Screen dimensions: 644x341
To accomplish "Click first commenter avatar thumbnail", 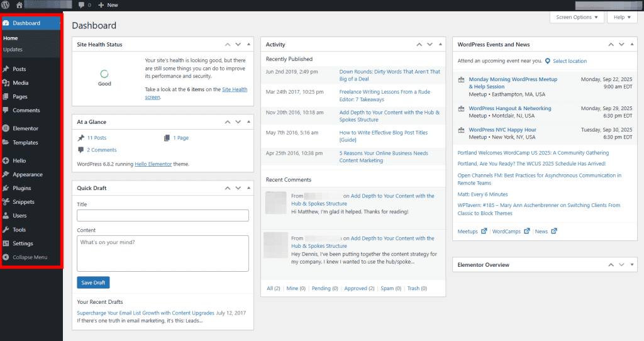I will click(x=275, y=203).
